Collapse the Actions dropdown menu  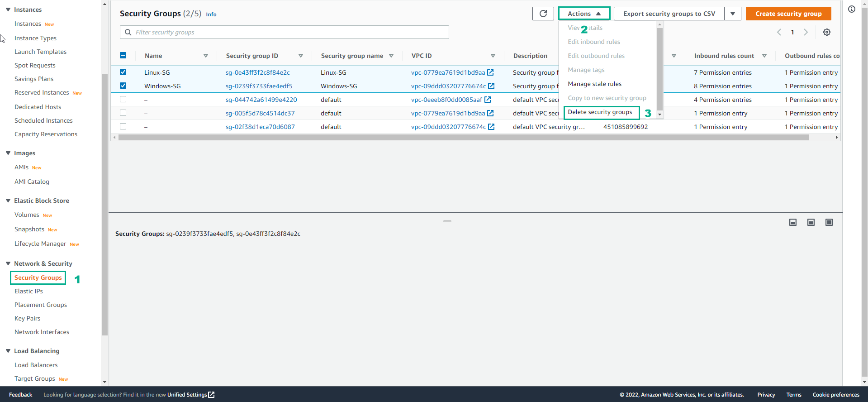point(584,14)
